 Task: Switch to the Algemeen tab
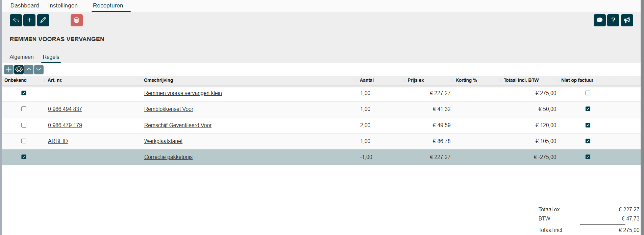22,57
